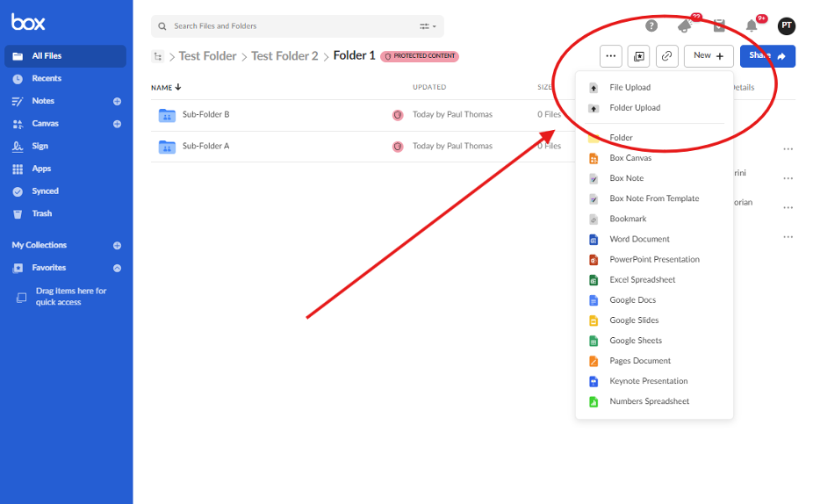This screenshot has width=813, height=504.
Task: Choose Folder Upload from New menu
Action: [x=654, y=108]
